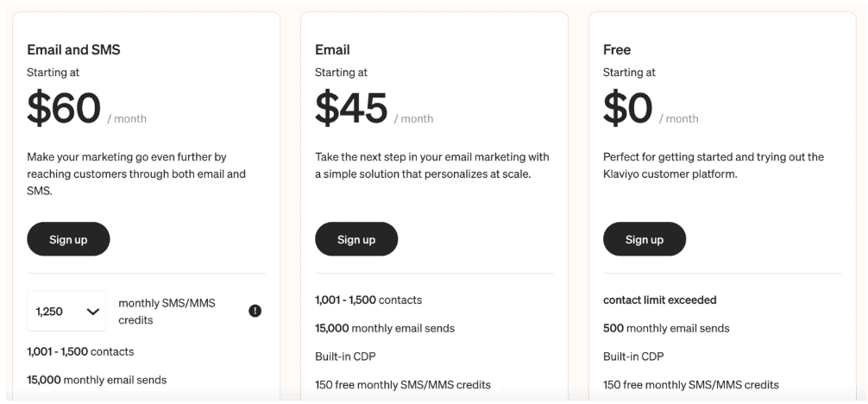
Task: Select the Email and SMS plan heading
Action: click(73, 50)
